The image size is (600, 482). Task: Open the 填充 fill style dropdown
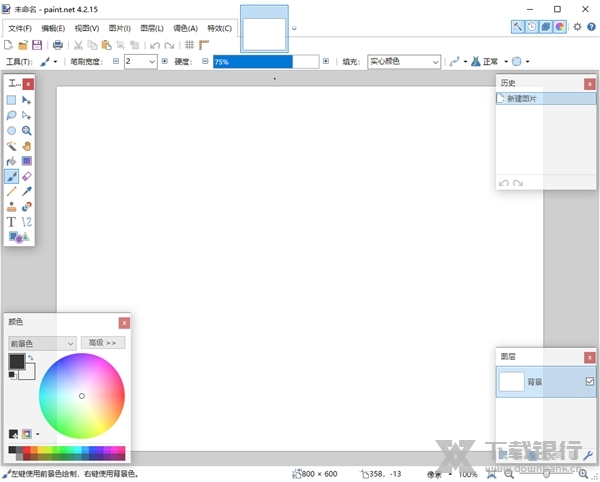(404, 62)
